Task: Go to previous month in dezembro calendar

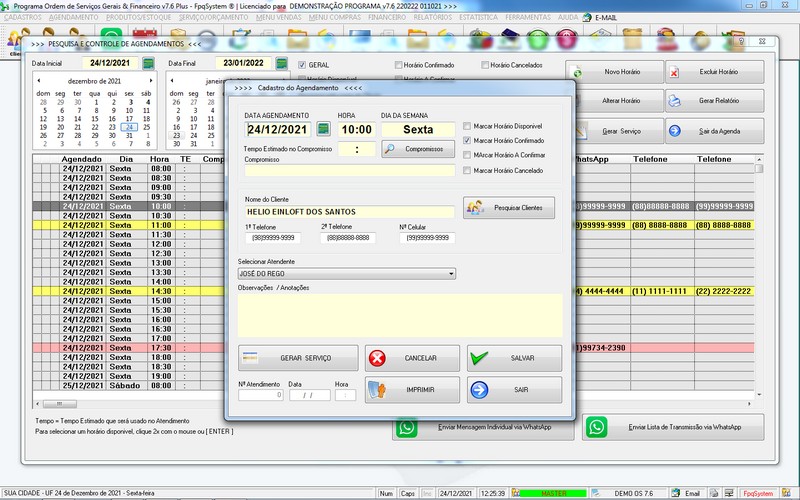Action: pos(39,81)
